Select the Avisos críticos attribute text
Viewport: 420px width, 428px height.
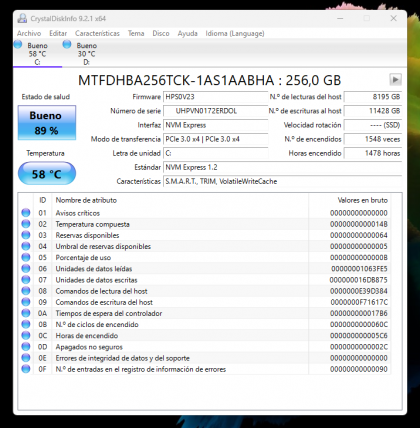78,213
